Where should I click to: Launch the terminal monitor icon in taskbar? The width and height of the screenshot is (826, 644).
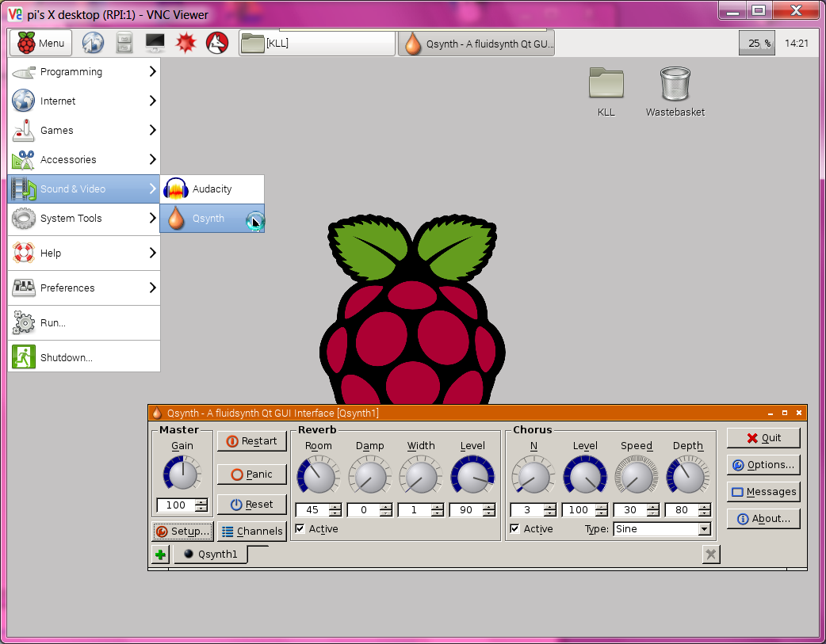155,43
